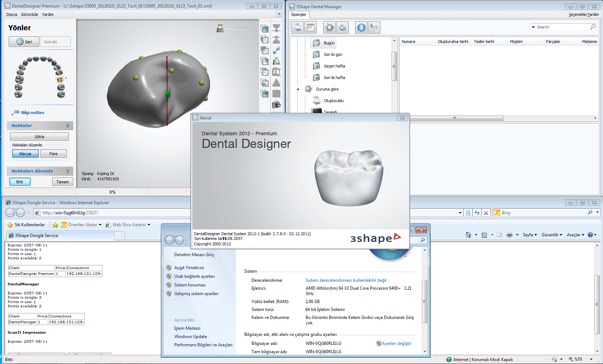The width and height of the screenshot is (603, 364).
Task: Click the back arrow in the System window
Action: [x=169, y=240]
